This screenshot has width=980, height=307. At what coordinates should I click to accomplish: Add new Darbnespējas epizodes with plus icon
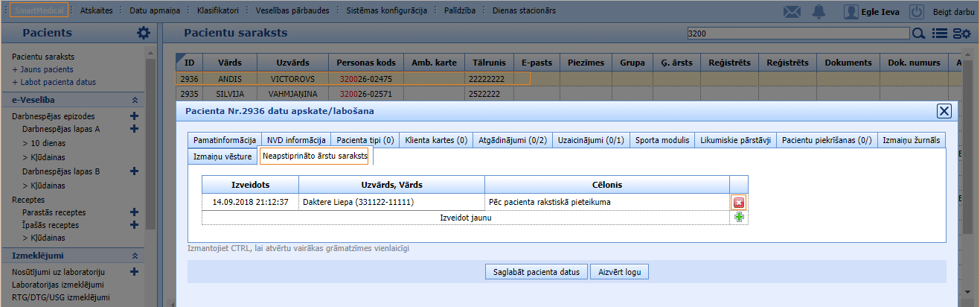(x=135, y=116)
